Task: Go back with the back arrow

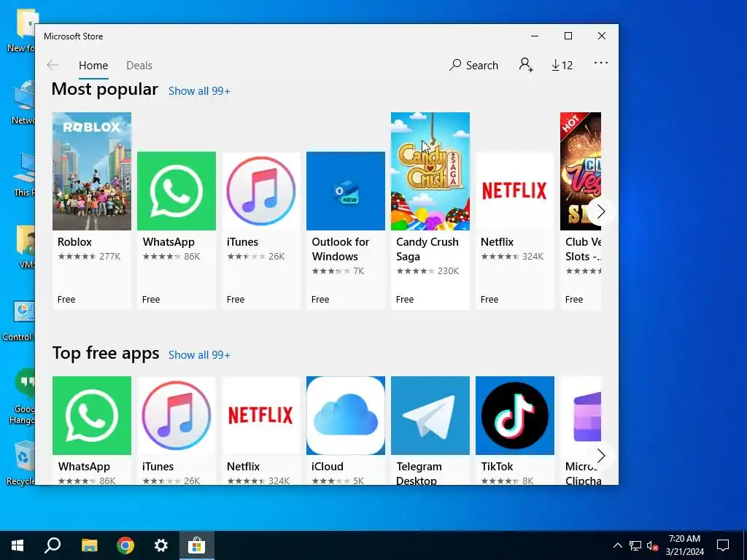Action: point(53,65)
